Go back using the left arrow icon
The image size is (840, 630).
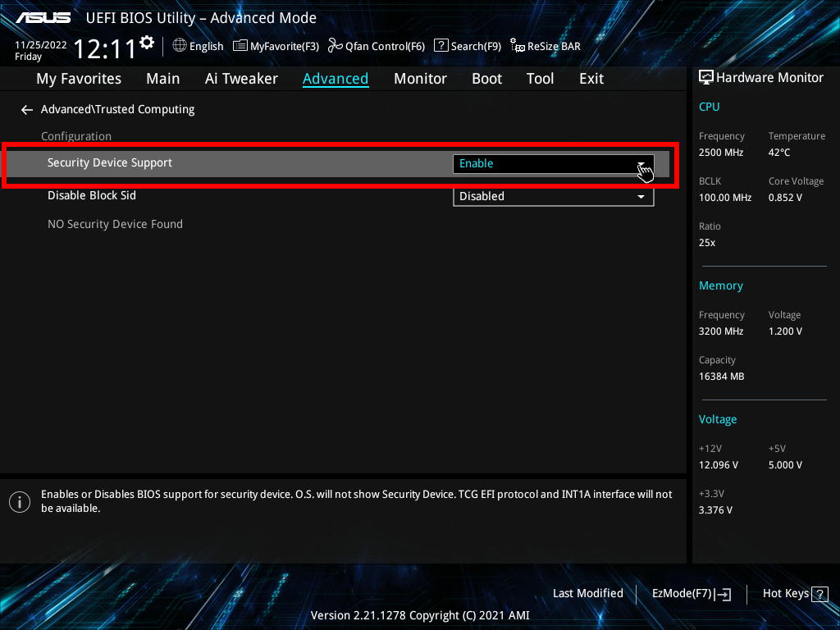[27, 110]
